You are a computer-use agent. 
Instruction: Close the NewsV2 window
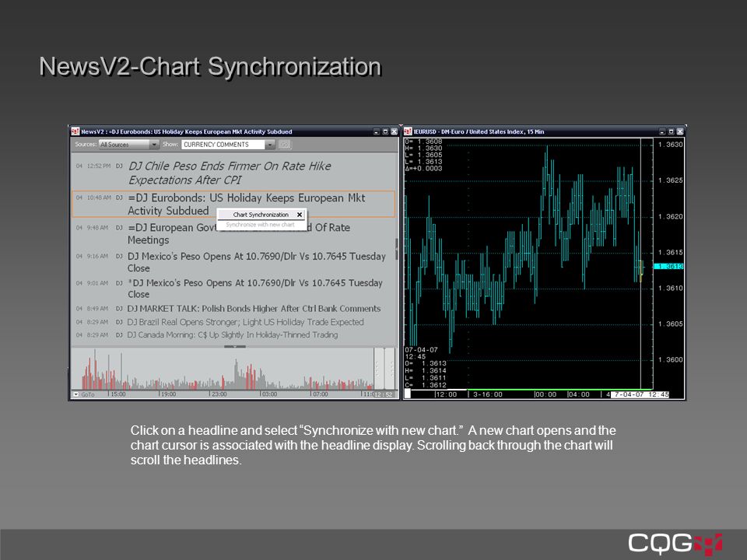coord(394,131)
